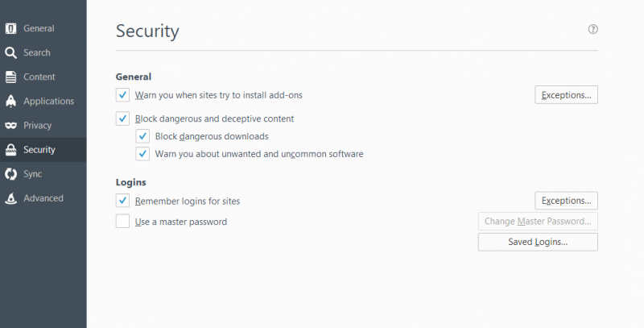Go to the Advanced settings tab
This screenshot has width=644, height=328.
coord(43,198)
